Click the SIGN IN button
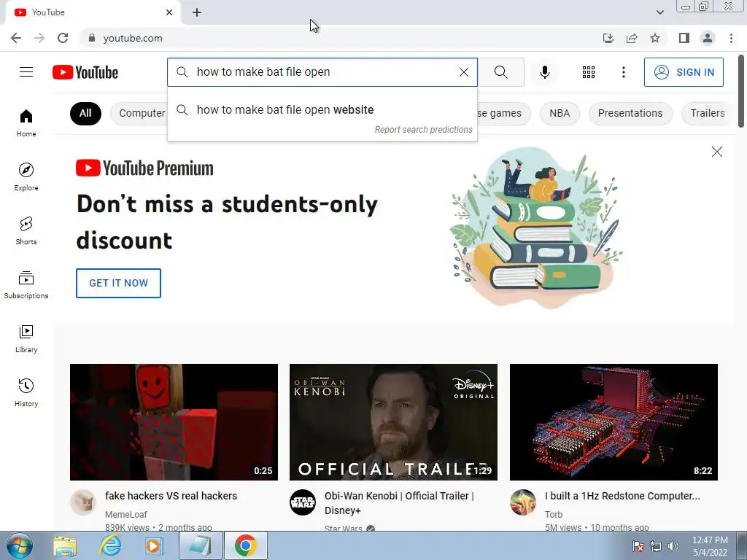Image resolution: width=747 pixels, height=560 pixels. point(684,72)
